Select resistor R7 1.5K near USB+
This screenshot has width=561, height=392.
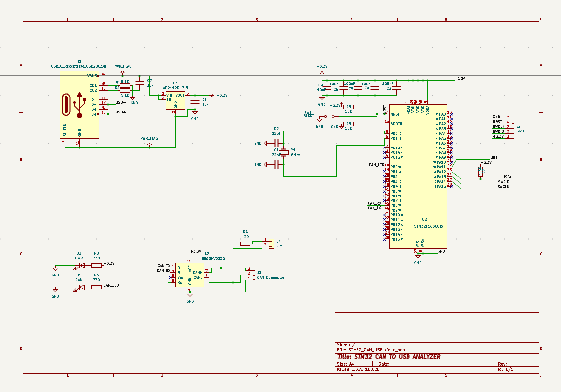pyautogui.click(x=480, y=172)
